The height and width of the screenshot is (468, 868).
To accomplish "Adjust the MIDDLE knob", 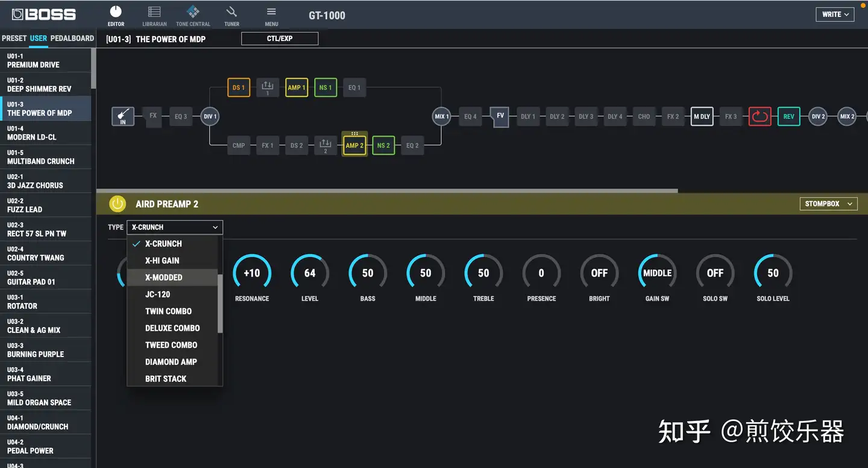I will pyautogui.click(x=426, y=273).
